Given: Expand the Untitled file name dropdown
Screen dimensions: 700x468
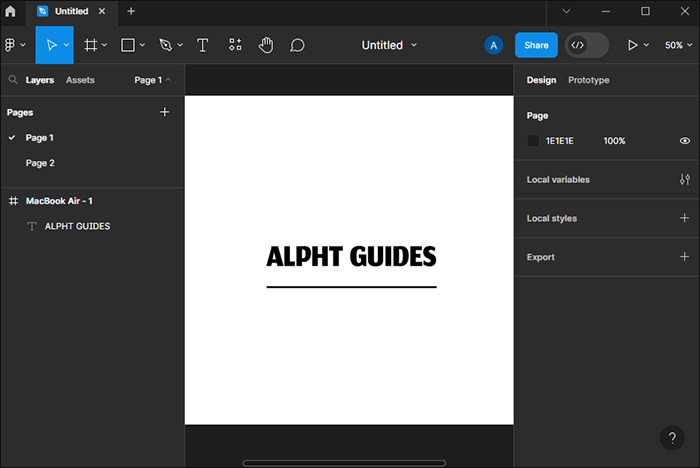Looking at the screenshot, I should [389, 45].
